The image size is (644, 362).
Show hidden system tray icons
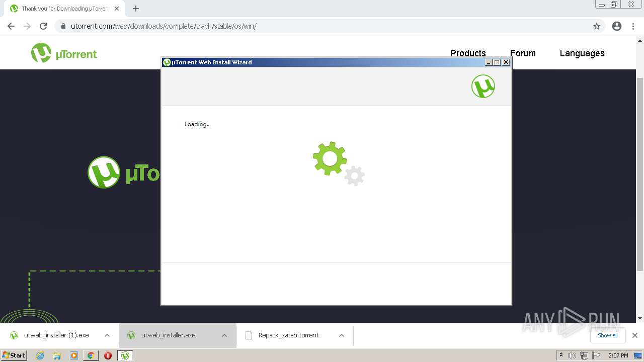tap(561, 355)
